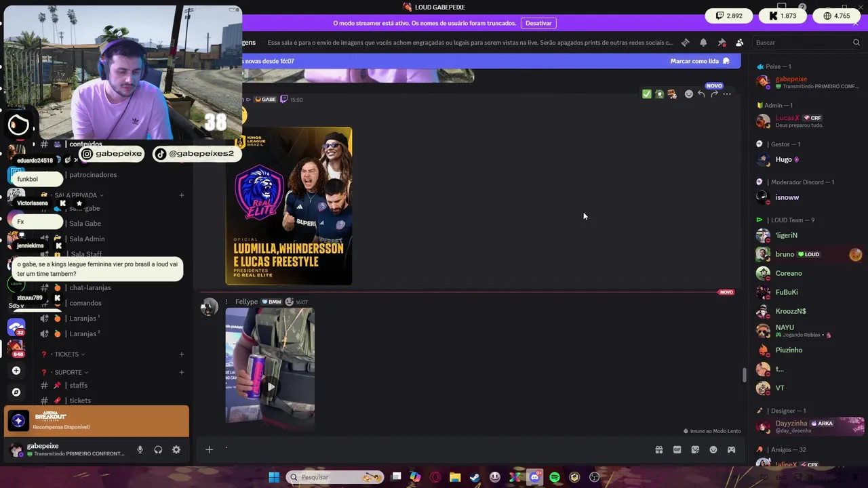The height and width of the screenshot is (488, 868).
Task: Open the sticker picker
Action: [695, 449]
